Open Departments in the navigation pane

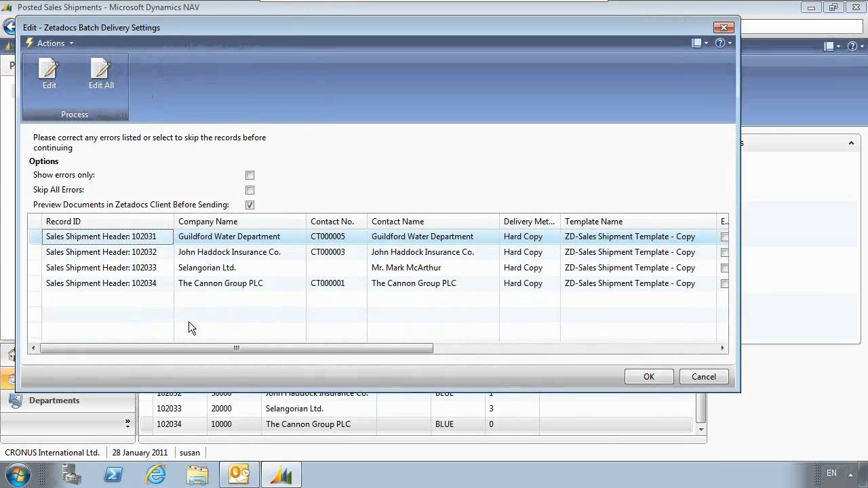54,401
